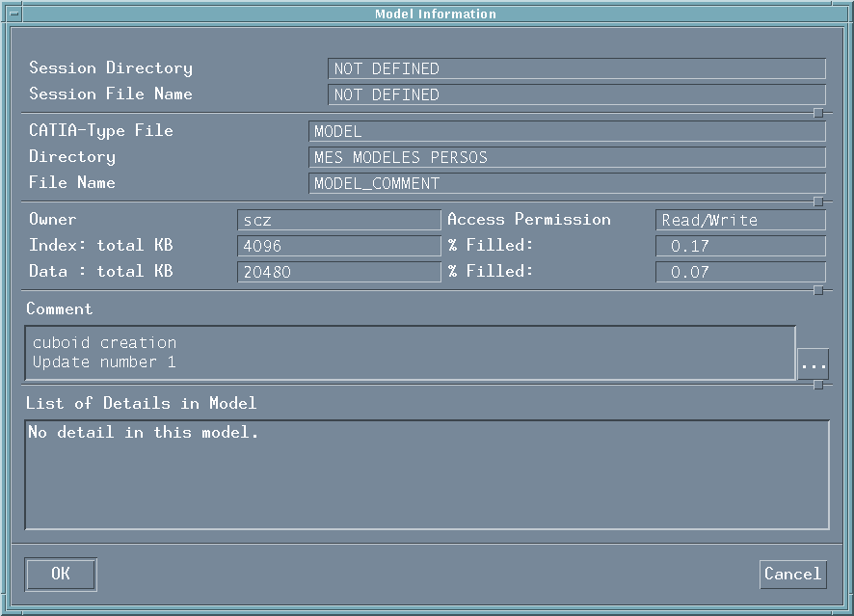This screenshot has width=854, height=616.
Task: Click pane sash handle below File Name field
Action: coord(818,201)
